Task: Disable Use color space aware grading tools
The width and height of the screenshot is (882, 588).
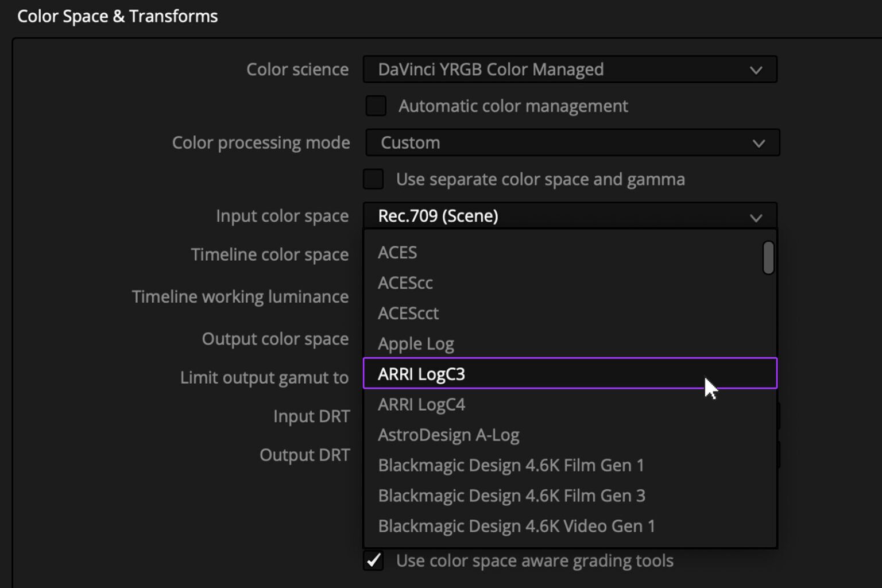Action: point(373,561)
